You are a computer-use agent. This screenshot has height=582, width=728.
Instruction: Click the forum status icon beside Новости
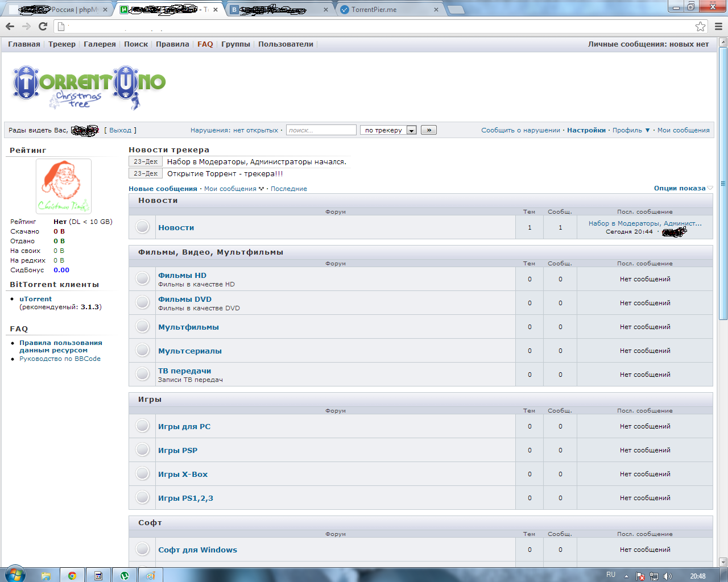(142, 227)
